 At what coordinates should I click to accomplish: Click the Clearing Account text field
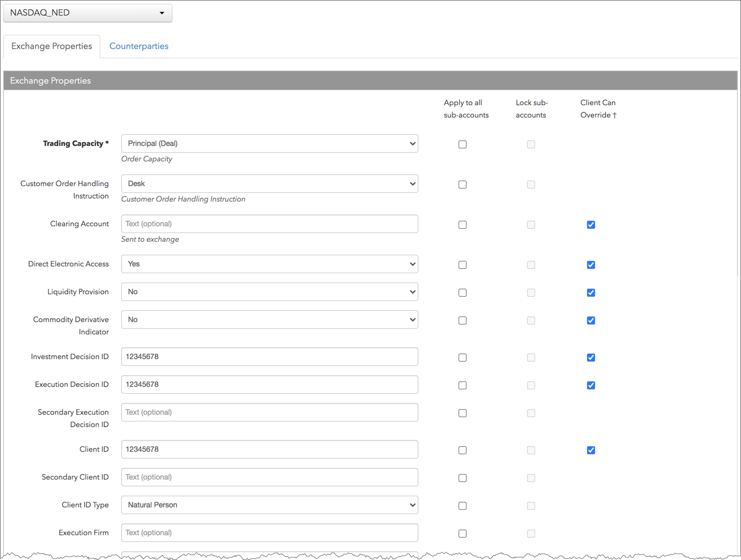coord(269,224)
